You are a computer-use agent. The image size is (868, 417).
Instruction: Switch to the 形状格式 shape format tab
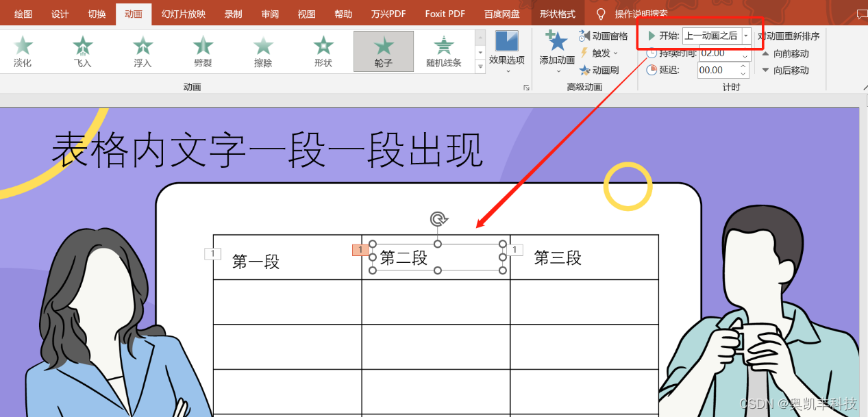pyautogui.click(x=558, y=14)
